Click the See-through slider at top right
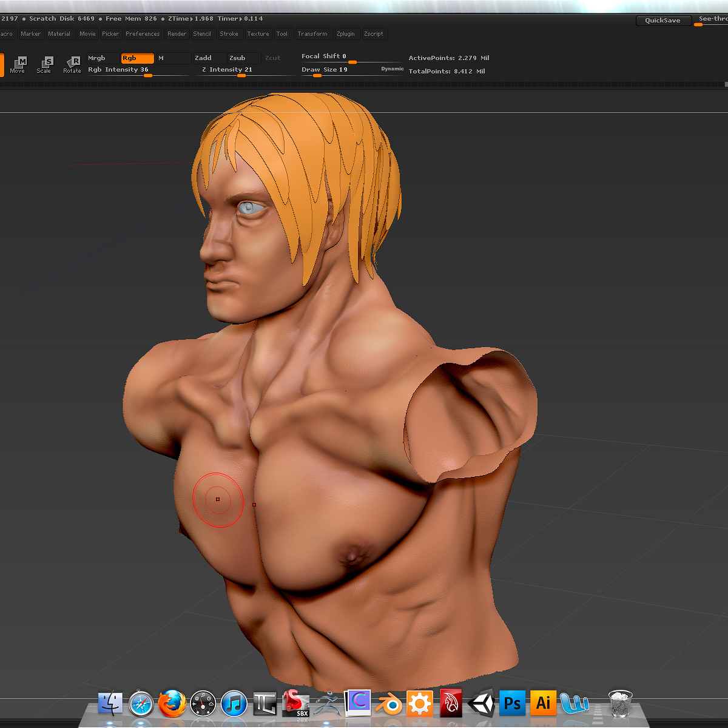 click(x=712, y=21)
